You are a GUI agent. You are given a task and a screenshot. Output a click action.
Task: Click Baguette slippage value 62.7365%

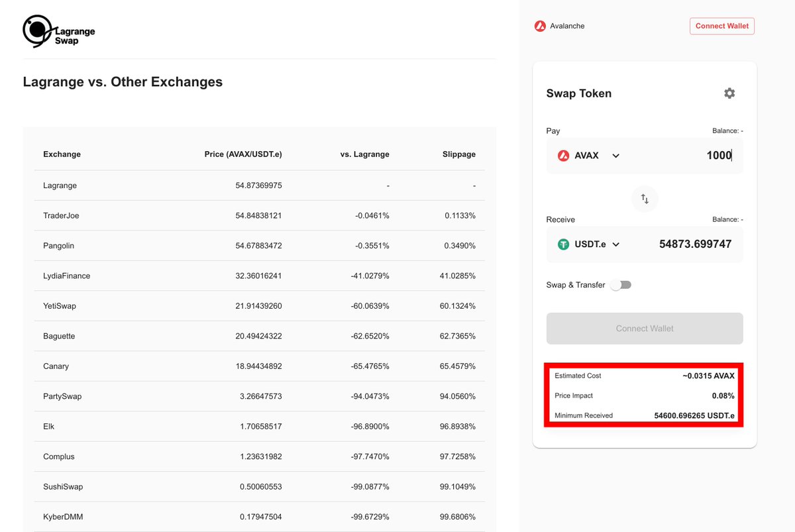[x=458, y=337]
